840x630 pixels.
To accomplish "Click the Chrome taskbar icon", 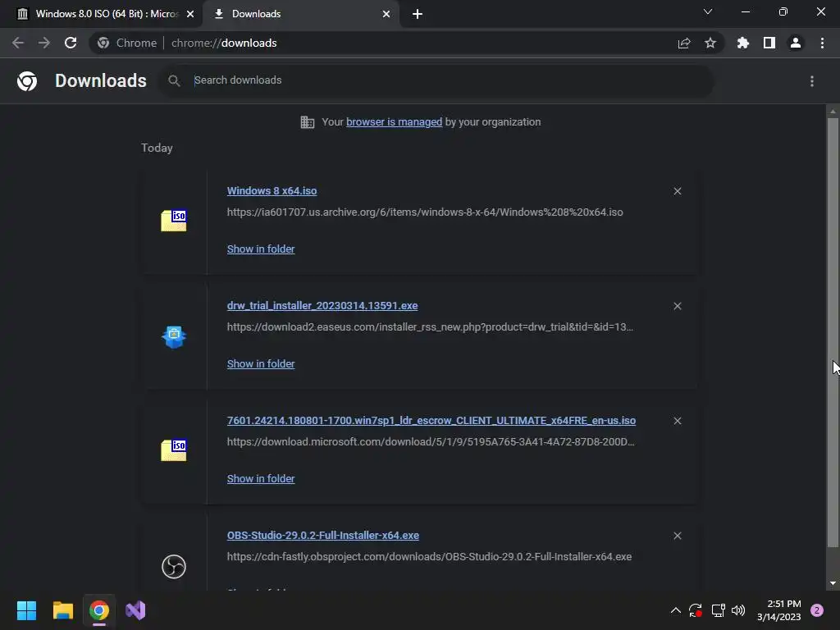I will point(99,610).
